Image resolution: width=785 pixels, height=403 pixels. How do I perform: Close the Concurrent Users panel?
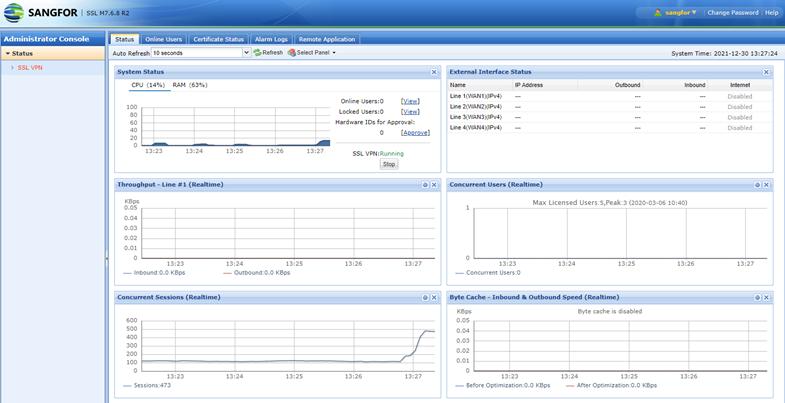coord(766,185)
